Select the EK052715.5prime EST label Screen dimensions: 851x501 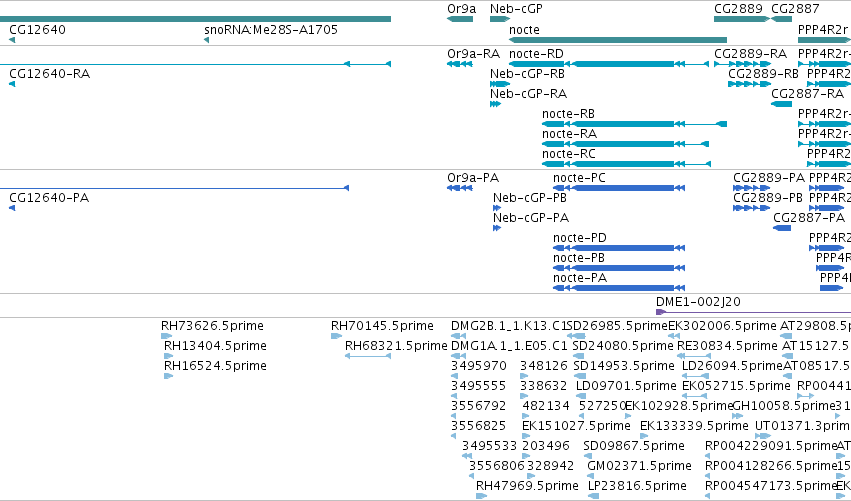[736, 386]
